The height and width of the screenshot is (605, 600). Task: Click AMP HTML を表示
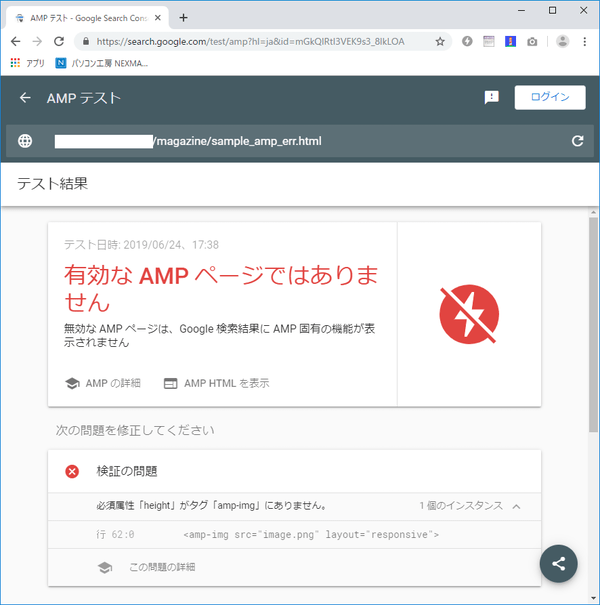[226, 383]
